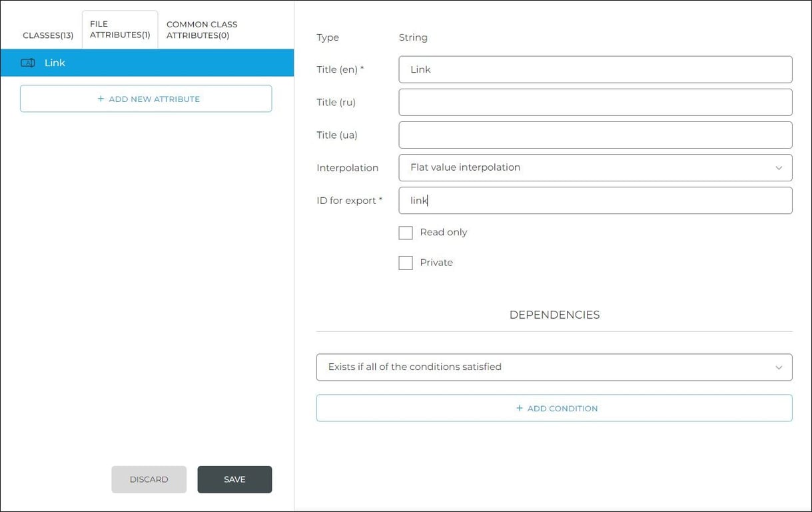812x512 pixels.
Task: Click the plus icon on Add Condition
Action: pyautogui.click(x=519, y=407)
